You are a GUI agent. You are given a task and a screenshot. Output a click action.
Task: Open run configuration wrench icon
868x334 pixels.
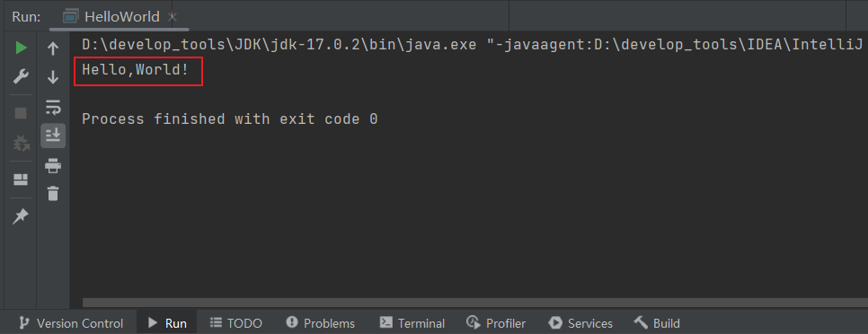[21, 77]
